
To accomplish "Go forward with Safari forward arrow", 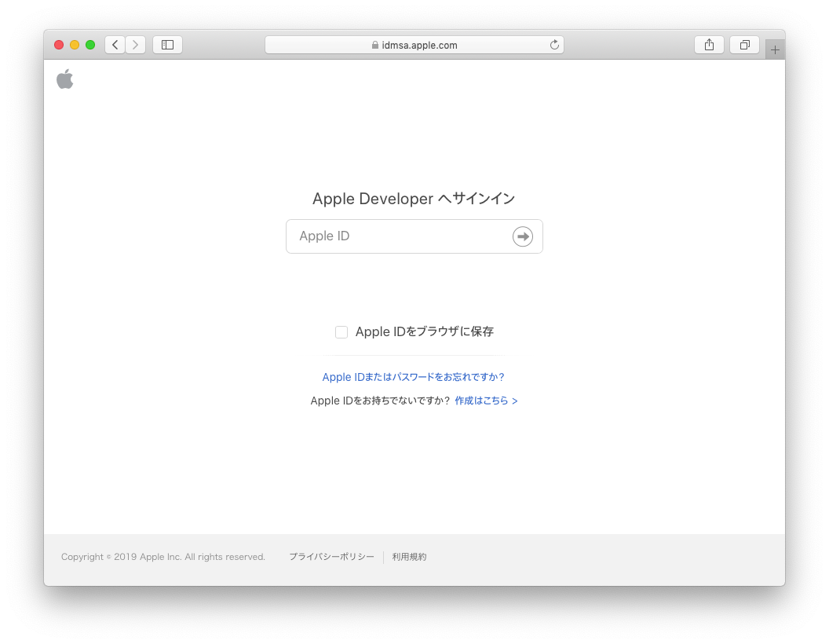I will pos(135,45).
